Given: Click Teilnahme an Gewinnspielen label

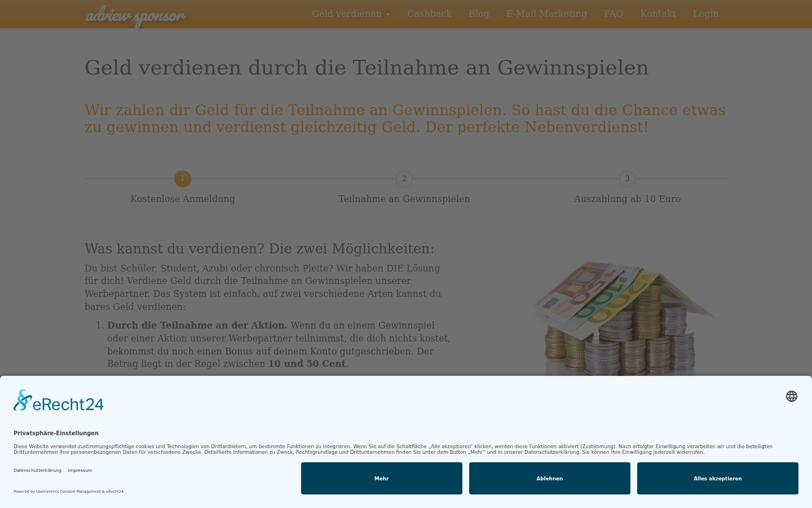Looking at the screenshot, I should coord(404,199).
